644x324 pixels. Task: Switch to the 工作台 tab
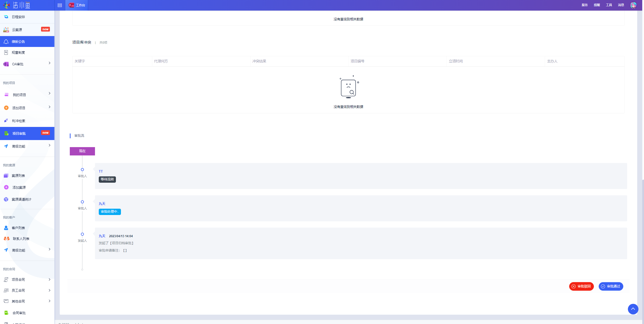tap(77, 5)
